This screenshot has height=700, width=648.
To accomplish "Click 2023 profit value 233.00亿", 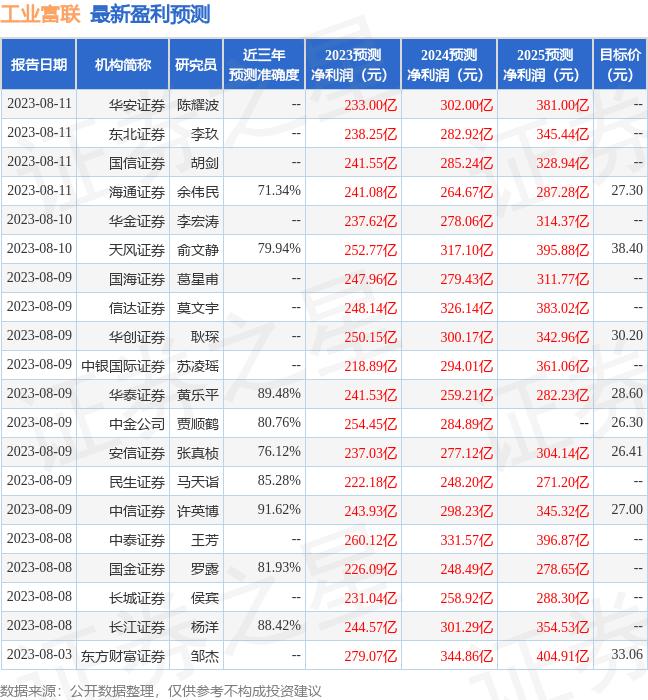I will (370, 105).
